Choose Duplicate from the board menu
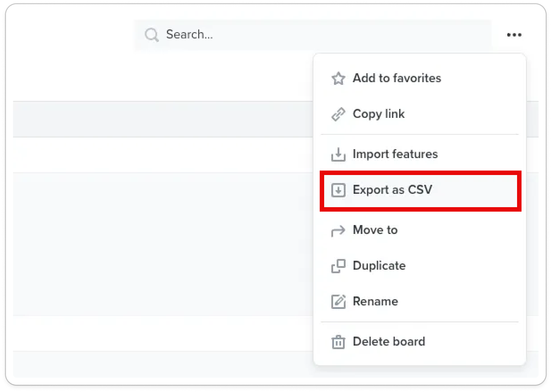 [420, 266]
